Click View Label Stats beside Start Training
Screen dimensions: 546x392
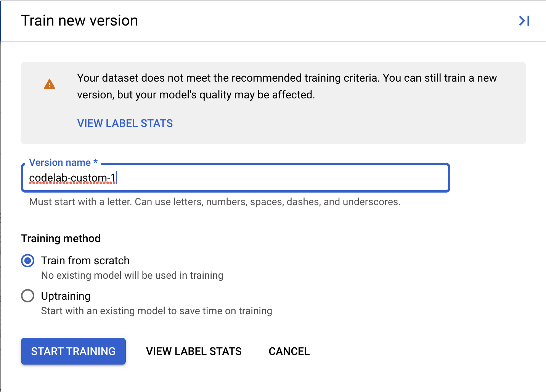(194, 351)
